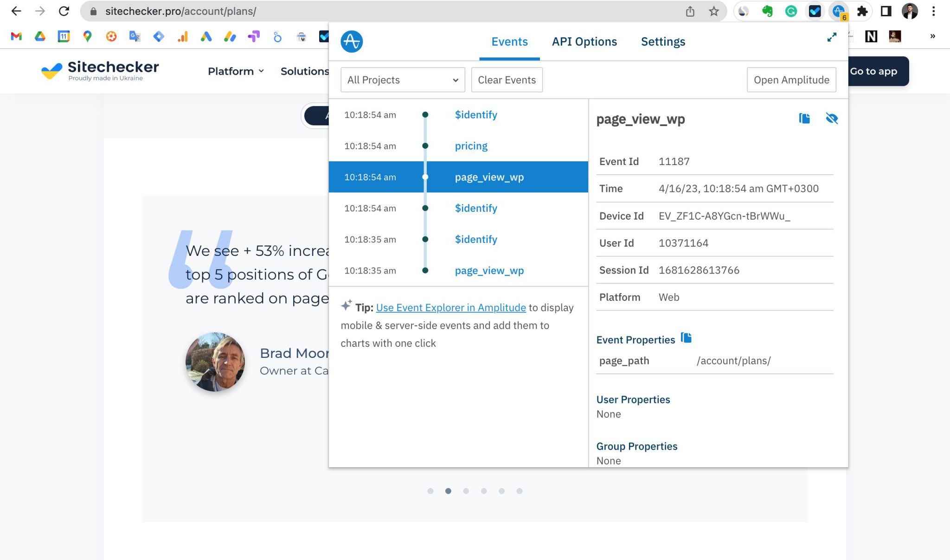The image size is (950, 560).
Task: Hide the page_view_wp event type
Action: [832, 119]
